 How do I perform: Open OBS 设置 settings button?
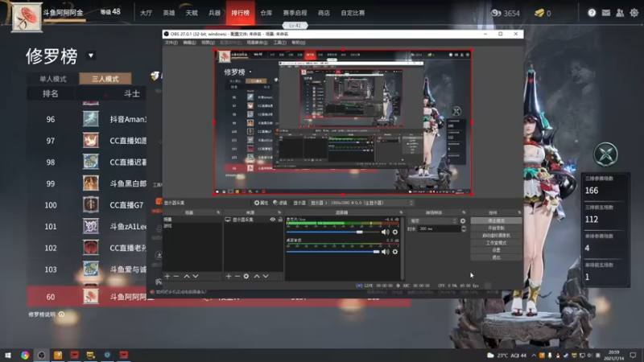pos(496,250)
